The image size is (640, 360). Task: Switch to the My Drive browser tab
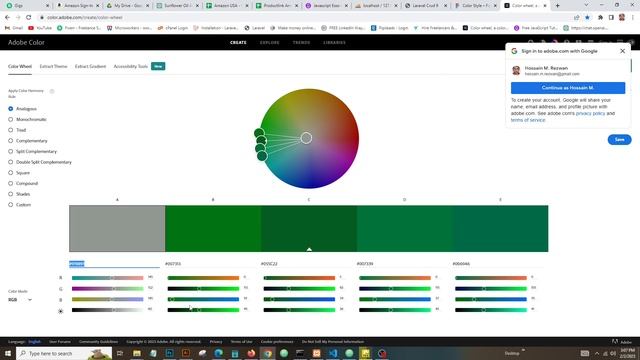tap(128, 6)
